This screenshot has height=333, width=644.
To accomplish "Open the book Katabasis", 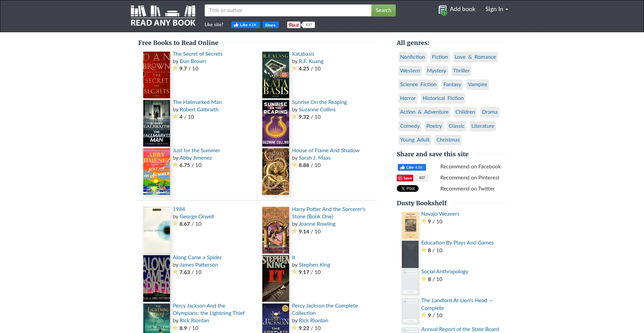I will pyautogui.click(x=303, y=54).
